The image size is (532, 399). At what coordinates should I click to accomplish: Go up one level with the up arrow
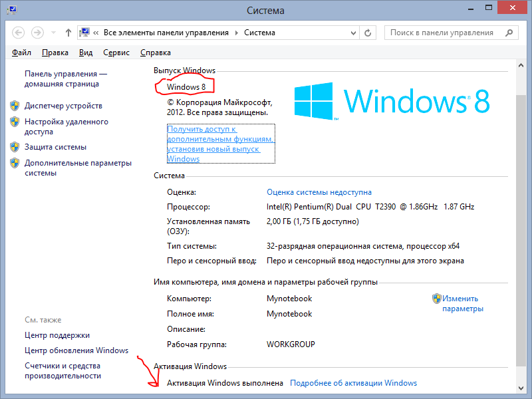[68, 33]
